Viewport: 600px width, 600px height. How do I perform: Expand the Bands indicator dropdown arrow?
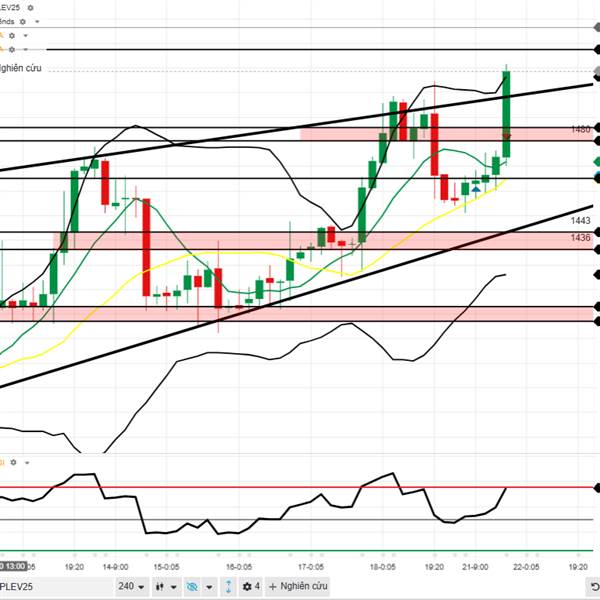37,22
